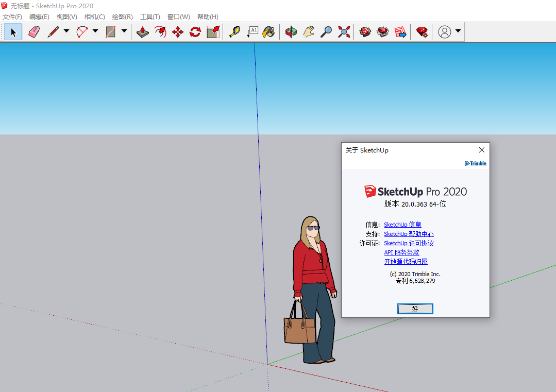This screenshot has width=556, height=392.
Task: Select the Paint Bucket tool
Action: 269,32
